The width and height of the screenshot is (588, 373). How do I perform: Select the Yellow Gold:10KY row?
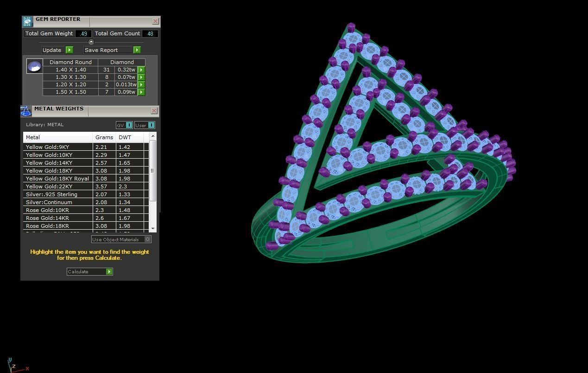pos(86,155)
